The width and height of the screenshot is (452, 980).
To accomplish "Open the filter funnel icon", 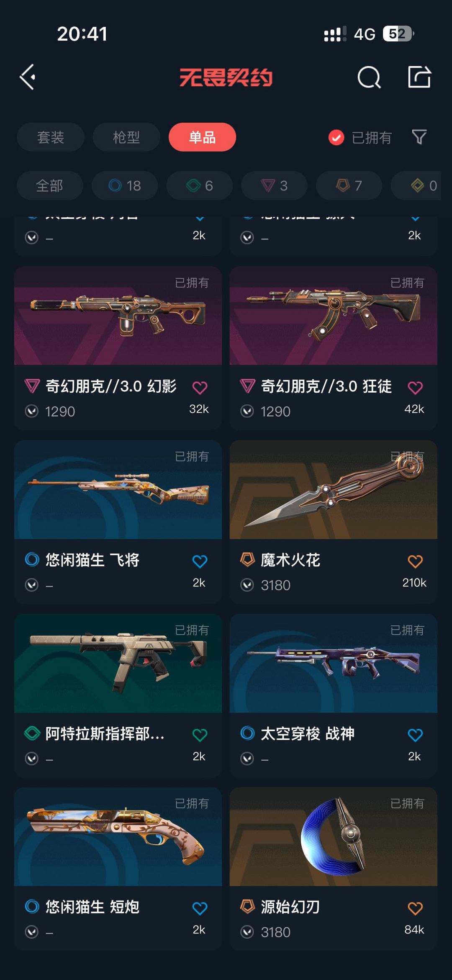I will click(x=419, y=137).
